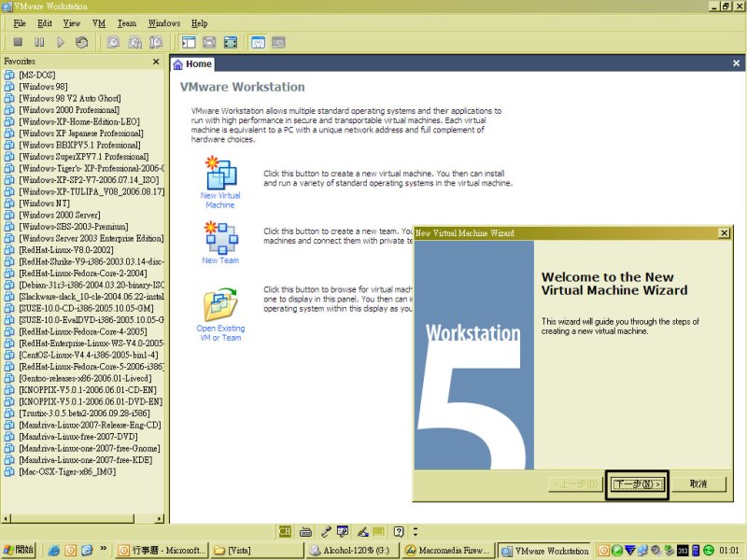This screenshot has height=560, width=747.
Task: Select the Home tab
Action: click(x=192, y=64)
